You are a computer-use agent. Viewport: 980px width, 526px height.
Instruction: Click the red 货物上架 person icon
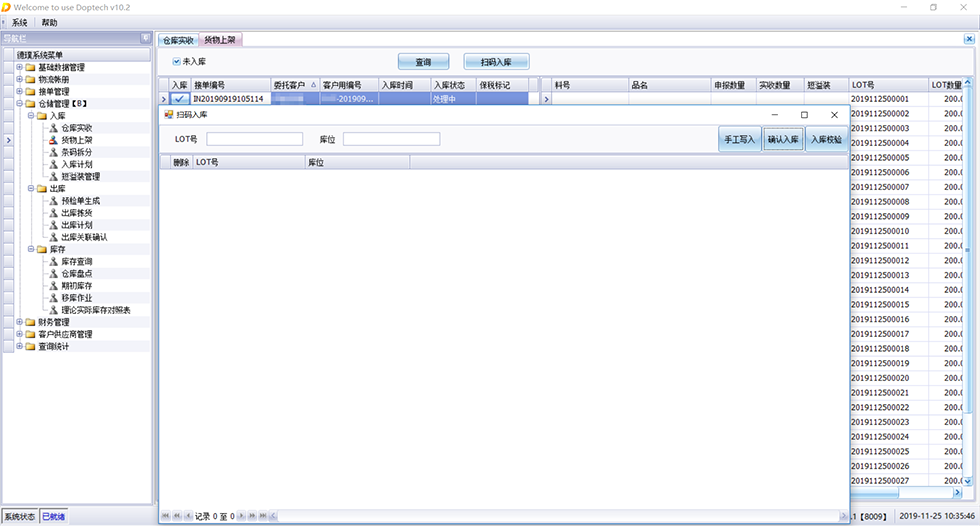(54, 140)
